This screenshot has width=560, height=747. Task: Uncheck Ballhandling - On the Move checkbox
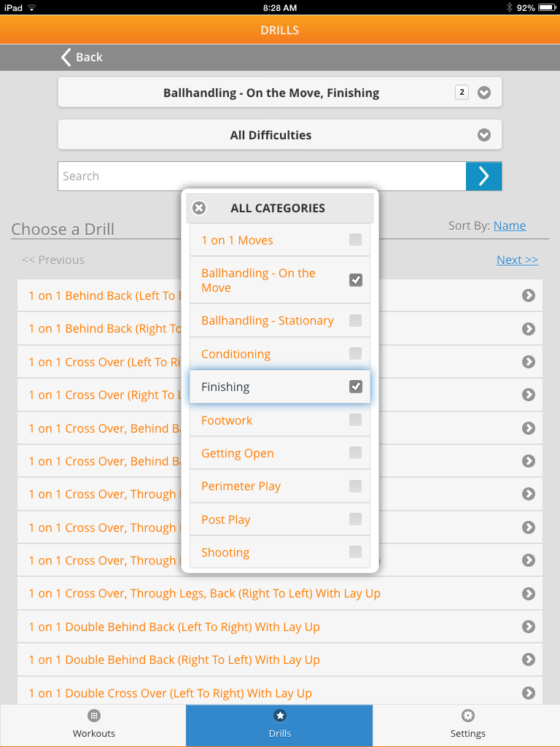355,280
